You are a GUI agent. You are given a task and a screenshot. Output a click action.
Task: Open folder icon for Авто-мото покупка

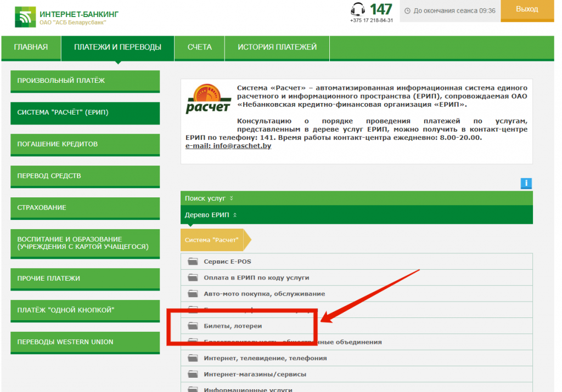pyautogui.click(x=193, y=293)
